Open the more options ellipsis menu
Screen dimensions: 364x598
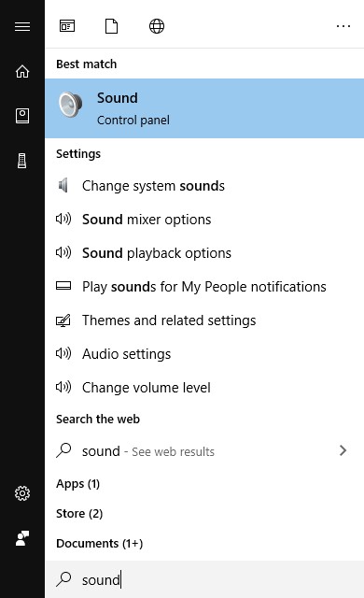[343, 26]
